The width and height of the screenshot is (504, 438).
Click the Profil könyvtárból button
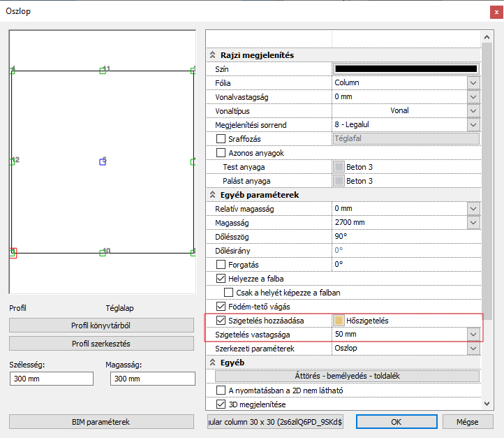pyautogui.click(x=101, y=326)
